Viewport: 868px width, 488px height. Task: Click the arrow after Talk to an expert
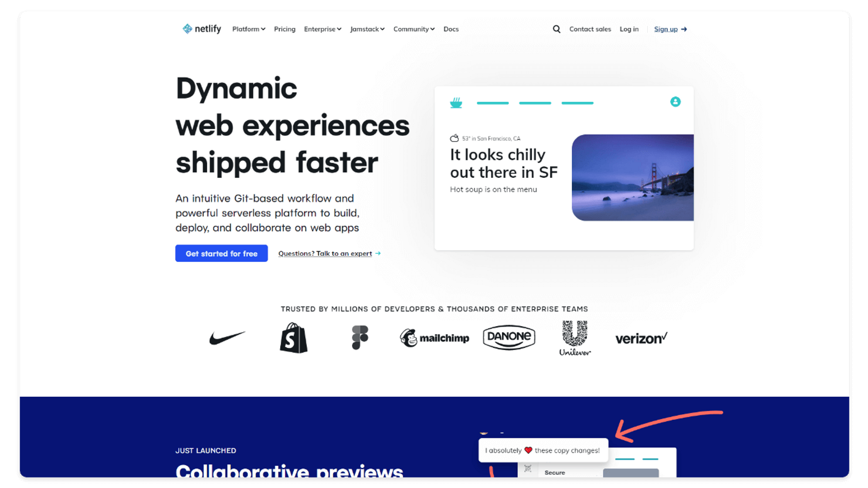(x=378, y=253)
